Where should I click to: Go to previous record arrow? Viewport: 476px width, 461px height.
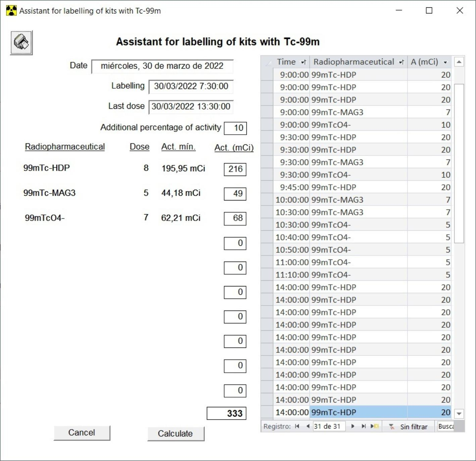pos(307,426)
